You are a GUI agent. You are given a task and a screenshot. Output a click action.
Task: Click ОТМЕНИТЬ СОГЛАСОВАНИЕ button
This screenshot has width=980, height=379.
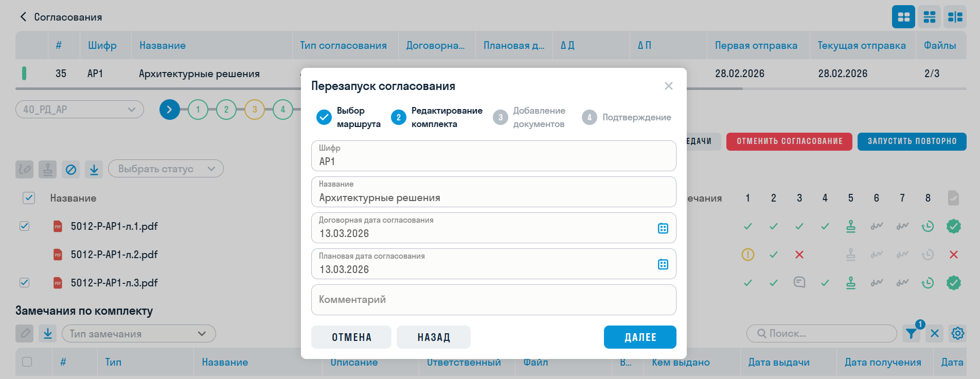789,141
